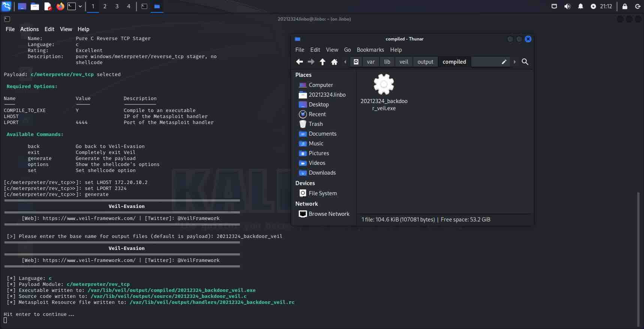This screenshot has width=644, height=329.
Task: Click the right path bar scroll arrow
Action: pyautogui.click(x=514, y=62)
